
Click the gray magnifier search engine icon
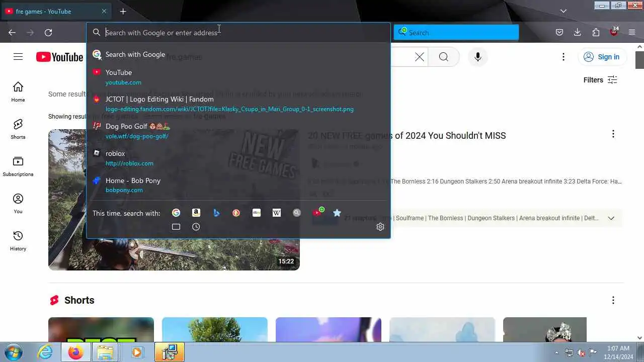(x=297, y=213)
